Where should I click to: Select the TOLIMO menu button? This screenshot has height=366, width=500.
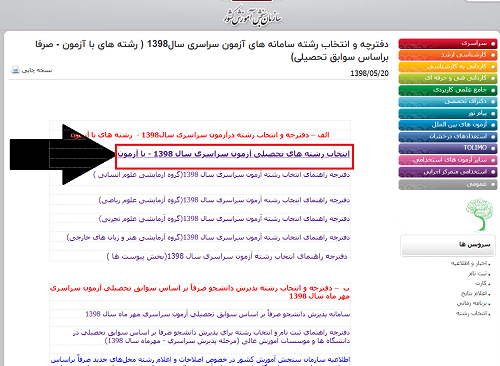(448, 148)
